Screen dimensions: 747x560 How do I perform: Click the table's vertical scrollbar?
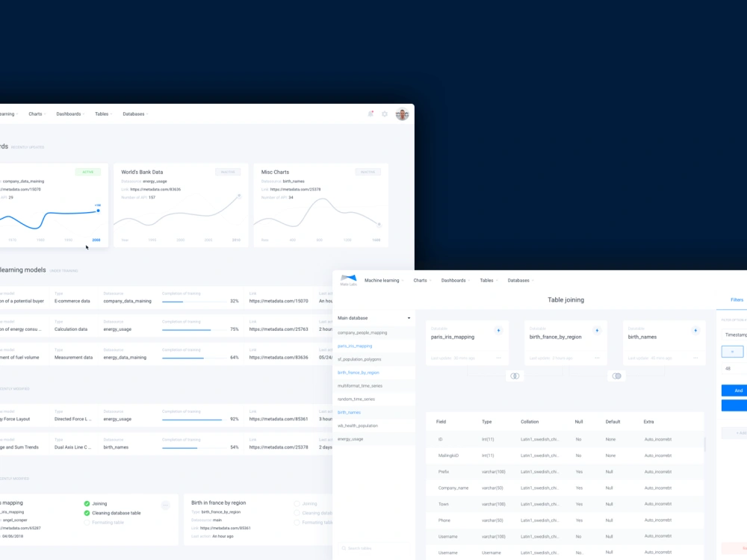click(x=704, y=444)
